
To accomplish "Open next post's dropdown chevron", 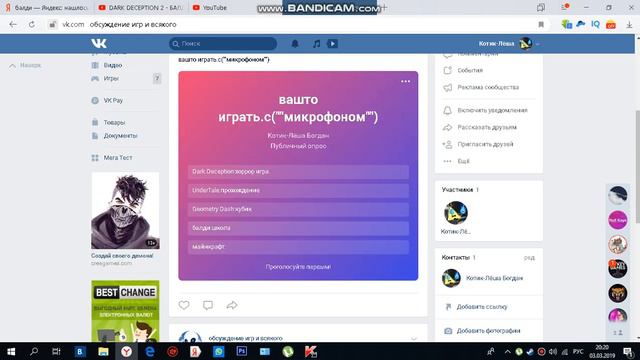I will pyautogui.click(x=414, y=338).
